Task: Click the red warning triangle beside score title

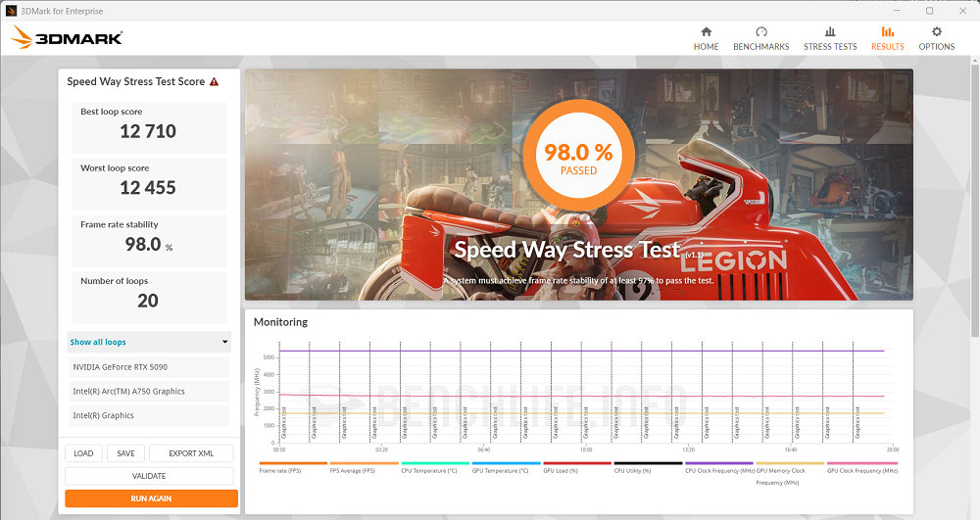Action: (x=214, y=82)
